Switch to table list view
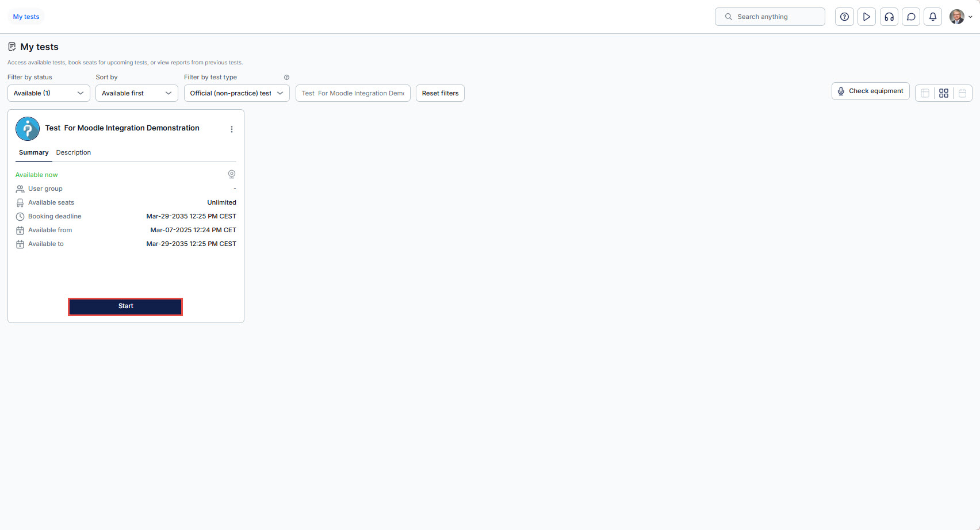The width and height of the screenshot is (980, 530). (925, 93)
